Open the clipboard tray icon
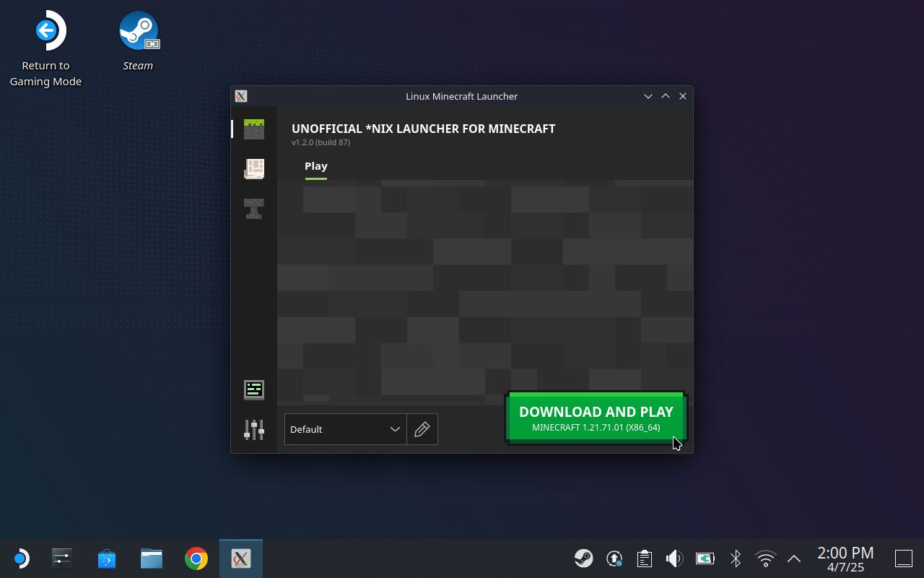924x578 pixels. 645,558
